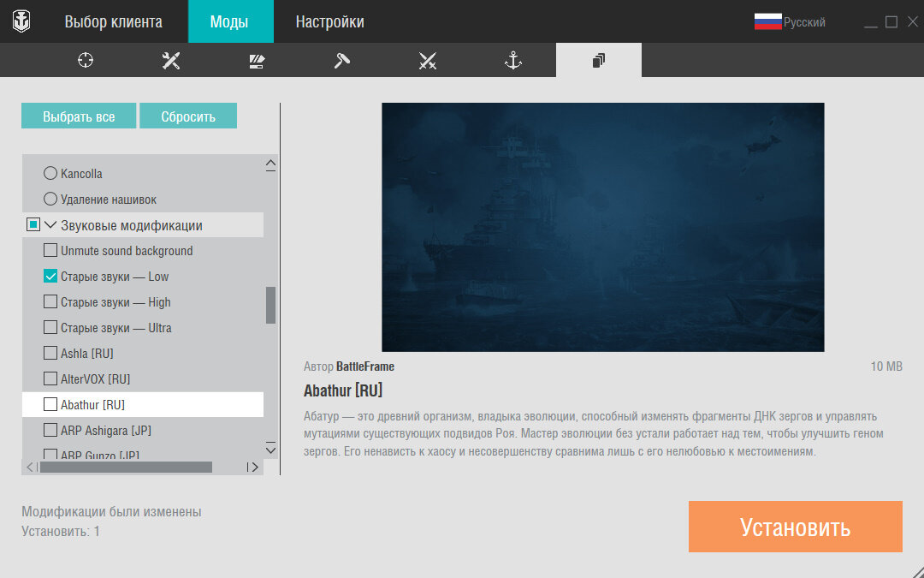Screen dimensions: 924x578
Task: Enable the Abathur [RU] checkbox
Action: [50, 404]
